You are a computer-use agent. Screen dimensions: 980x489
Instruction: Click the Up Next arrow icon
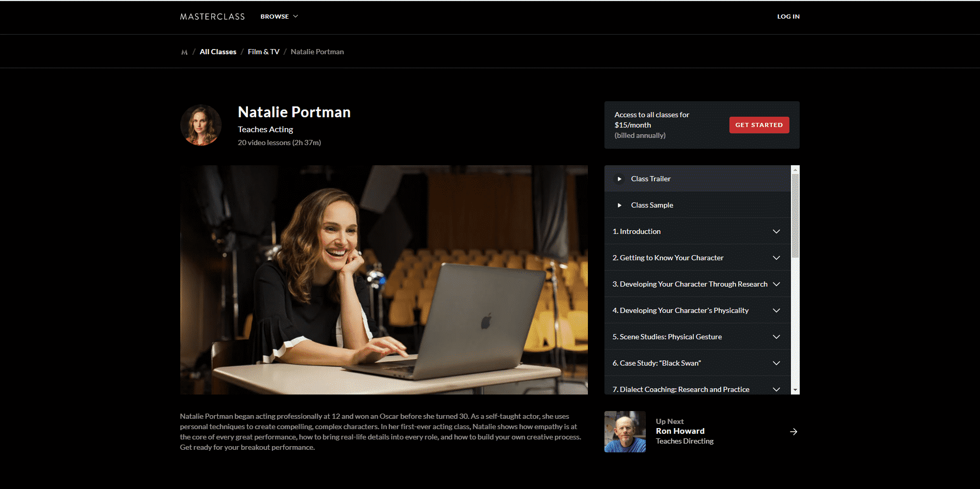794,432
